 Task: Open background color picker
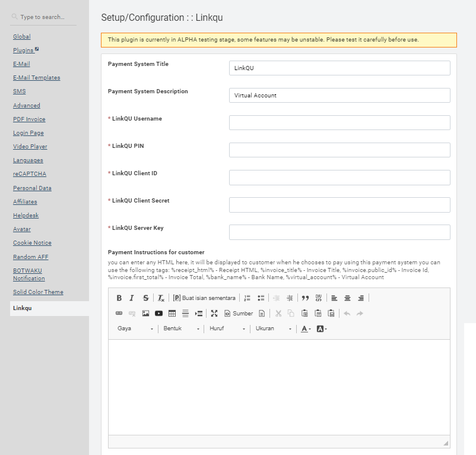click(x=322, y=328)
